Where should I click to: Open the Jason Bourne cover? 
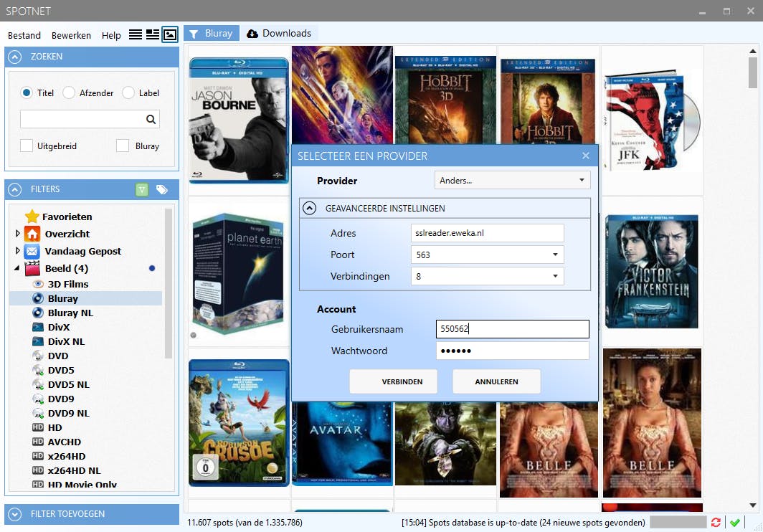[x=239, y=120]
